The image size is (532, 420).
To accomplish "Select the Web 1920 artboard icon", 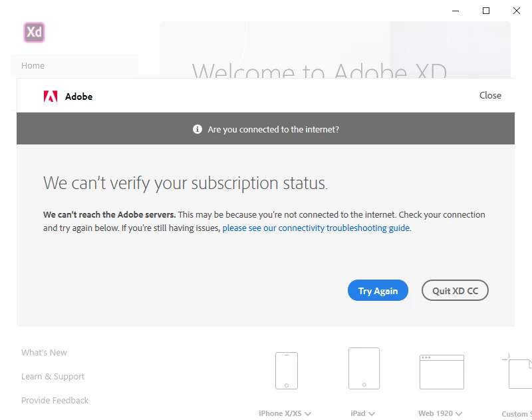I will click(442, 372).
